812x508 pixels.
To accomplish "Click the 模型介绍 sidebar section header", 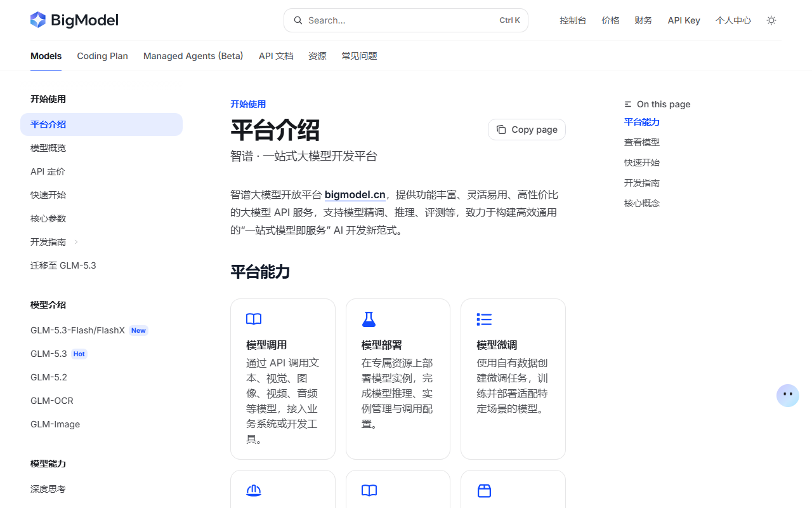I will (x=48, y=305).
